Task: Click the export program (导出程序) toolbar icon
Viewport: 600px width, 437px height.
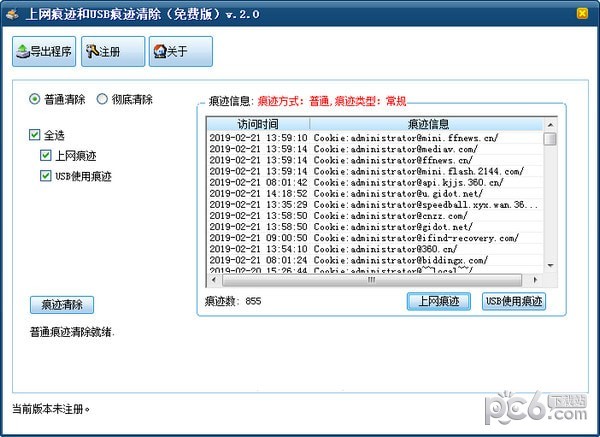Action: pos(44,51)
